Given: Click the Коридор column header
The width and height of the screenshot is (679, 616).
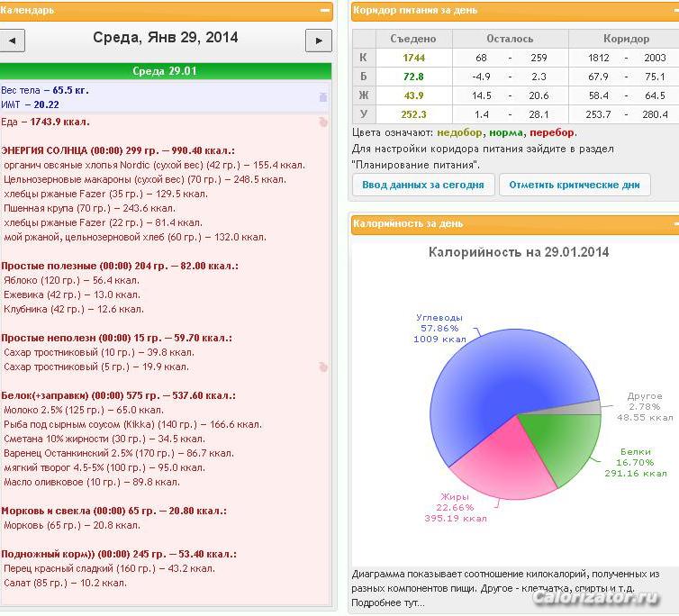Looking at the screenshot, I should click(x=626, y=39).
